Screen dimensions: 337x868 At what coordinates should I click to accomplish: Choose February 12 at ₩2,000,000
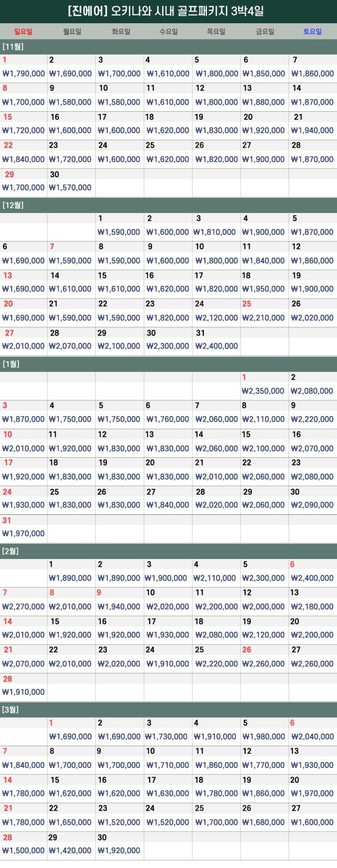pyautogui.click(x=264, y=601)
